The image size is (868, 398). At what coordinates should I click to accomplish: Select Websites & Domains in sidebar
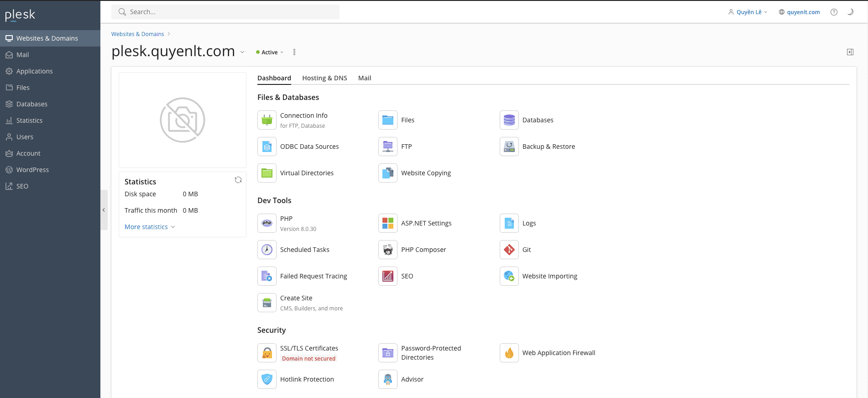50,38
